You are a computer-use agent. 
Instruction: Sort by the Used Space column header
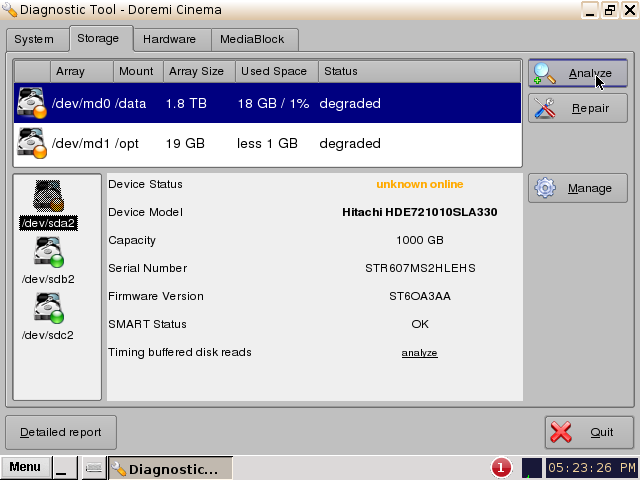(x=277, y=71)
